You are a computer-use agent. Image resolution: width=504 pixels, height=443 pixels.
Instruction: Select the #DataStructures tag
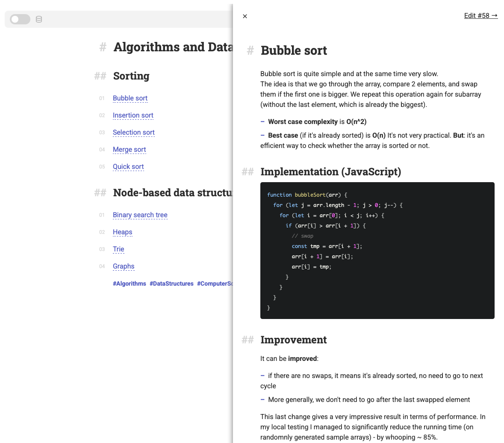[171, 284]
